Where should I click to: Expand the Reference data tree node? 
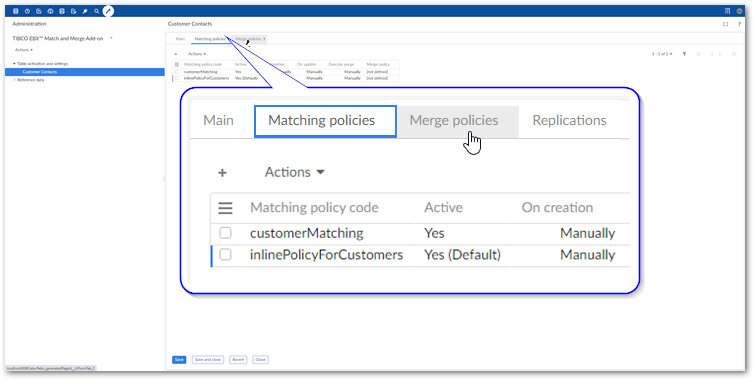(x=14, y=80)
